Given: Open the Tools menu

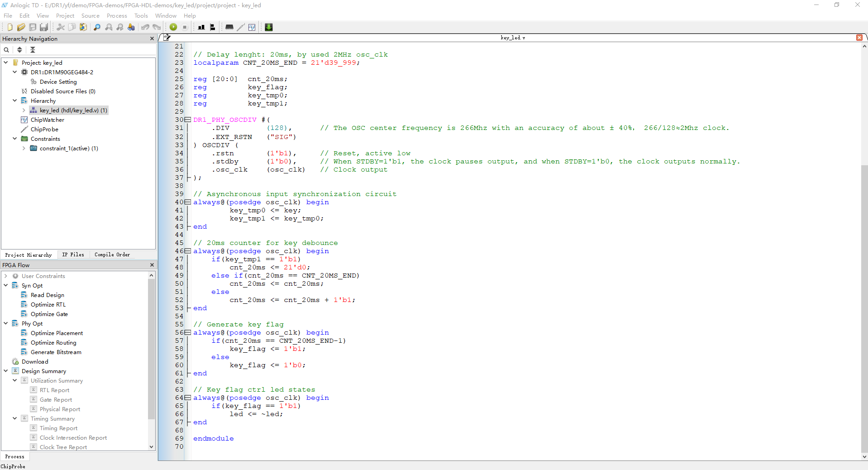Looking at the screenshot, I should tap(141, 15).
